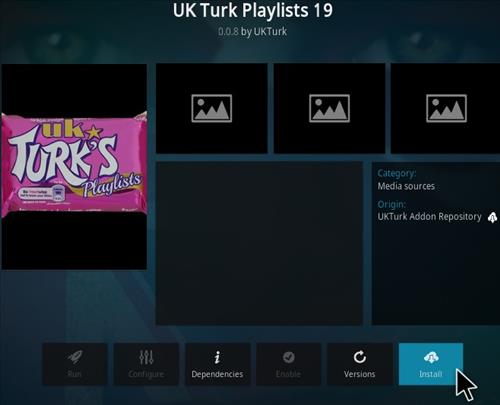Viewport: 500px width, 405px height.
Task: Click the Run rocket icon
Action: [x=75, y=357]
